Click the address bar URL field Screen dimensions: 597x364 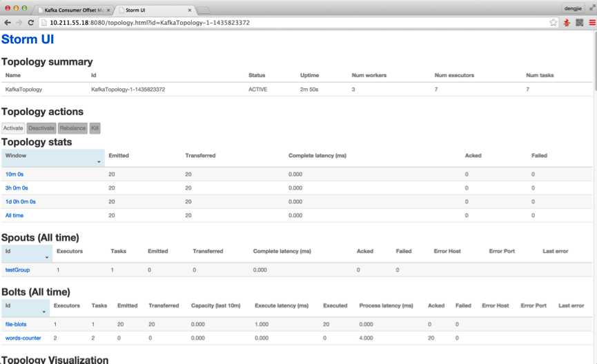pos(297,23)
